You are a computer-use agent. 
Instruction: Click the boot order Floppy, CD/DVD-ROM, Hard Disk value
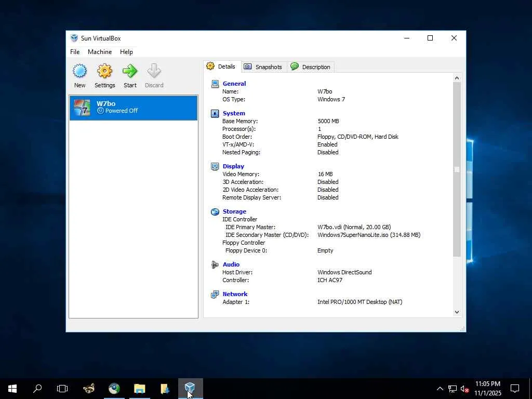pyautogui.click(x=358, y=137)
